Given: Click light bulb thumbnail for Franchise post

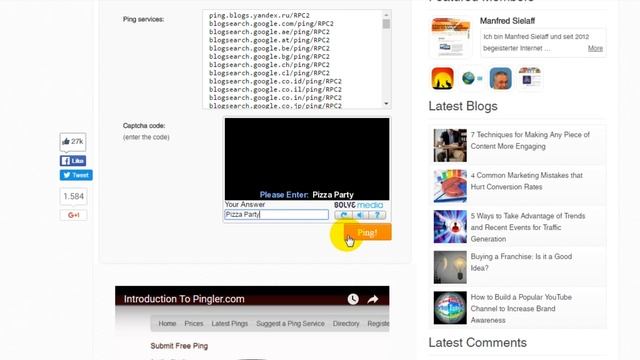Looking at the screenshot, I should [450, 267].
